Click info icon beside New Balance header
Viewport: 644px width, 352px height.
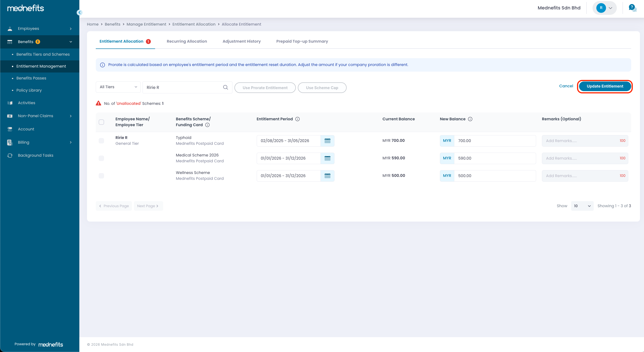coord(470,119)
